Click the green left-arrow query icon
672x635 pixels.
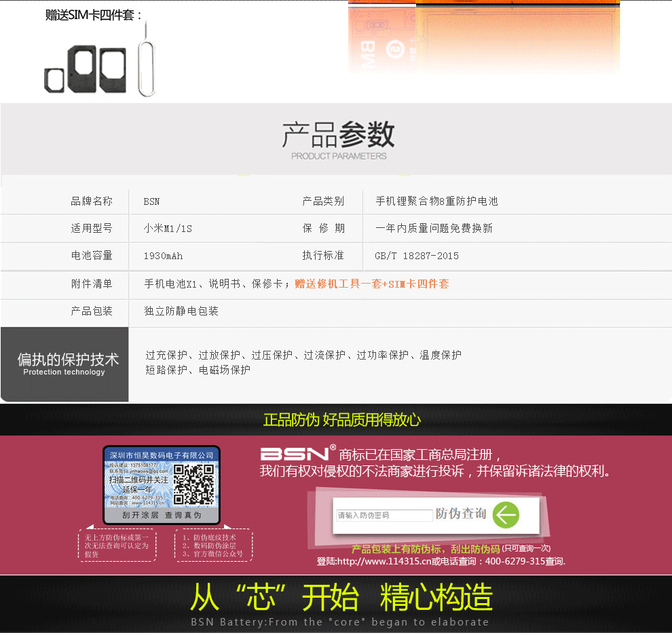pyautogui.click(x=506, y=515)
